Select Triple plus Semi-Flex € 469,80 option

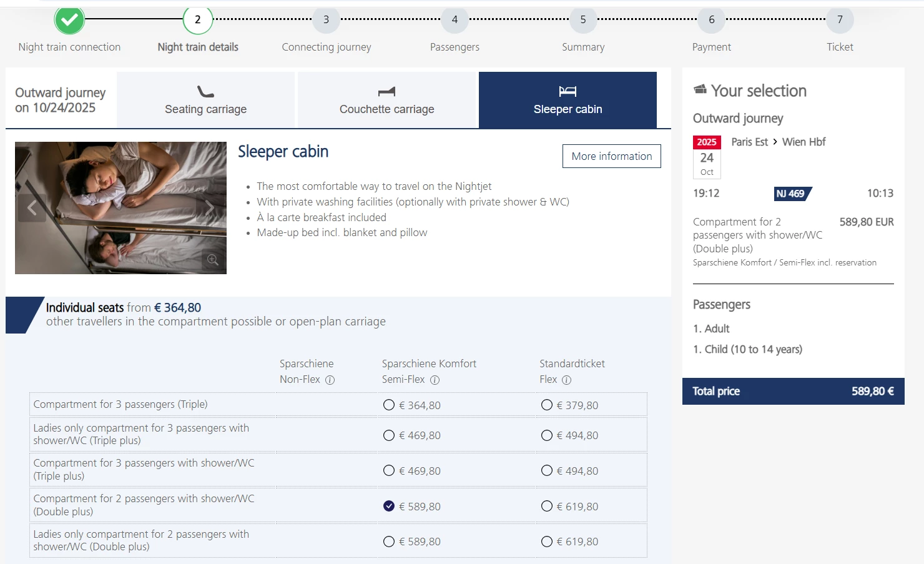click(x=389, y=470)
